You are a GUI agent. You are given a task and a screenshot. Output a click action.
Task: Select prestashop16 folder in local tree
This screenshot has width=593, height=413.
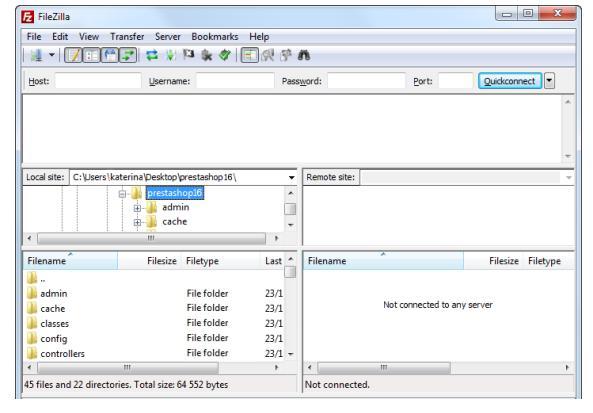(175, 193)
